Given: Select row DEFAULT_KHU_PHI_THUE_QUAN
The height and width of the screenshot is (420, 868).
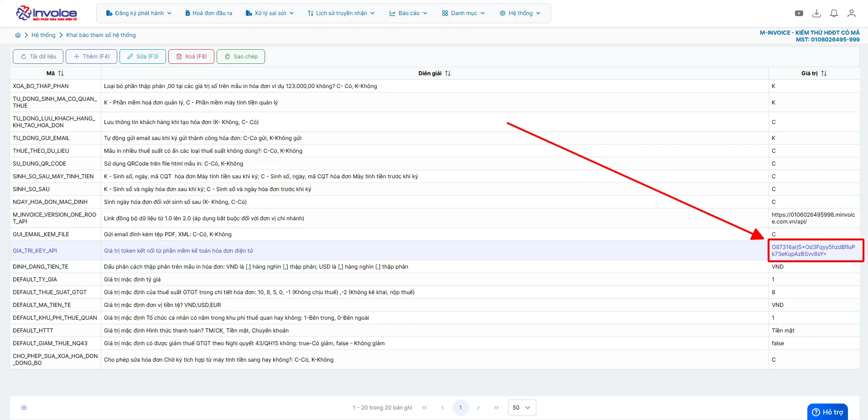Looking at the screenshot, I should click(x=435, y=318).
